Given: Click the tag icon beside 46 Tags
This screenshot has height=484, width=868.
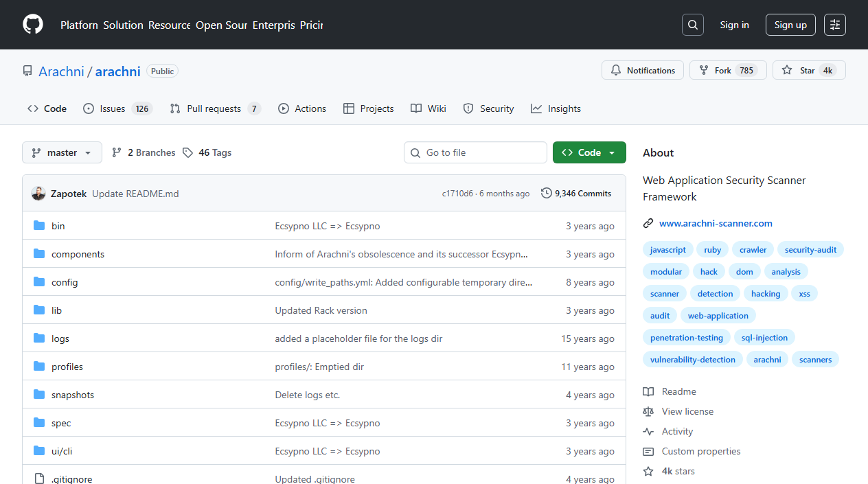Looking at the screenshot, I should point(187,152).
